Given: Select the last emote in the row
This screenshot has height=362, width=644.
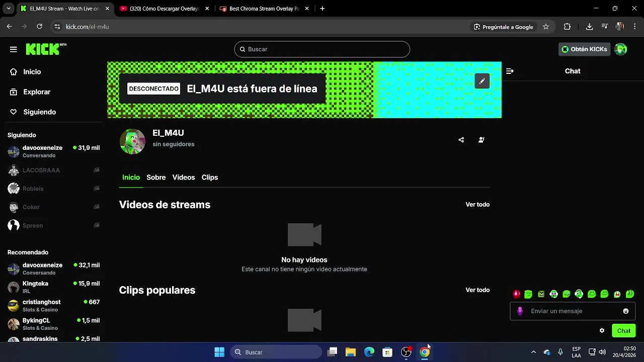Looking at the screenshot, I should pyautogui.click(x=629, y=294).
